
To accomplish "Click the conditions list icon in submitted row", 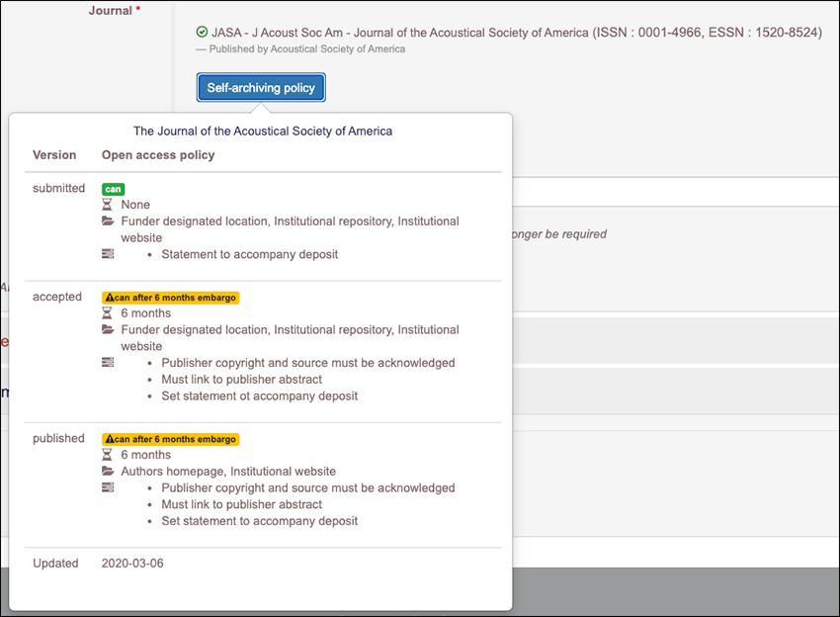I will (x=108, y=253).
